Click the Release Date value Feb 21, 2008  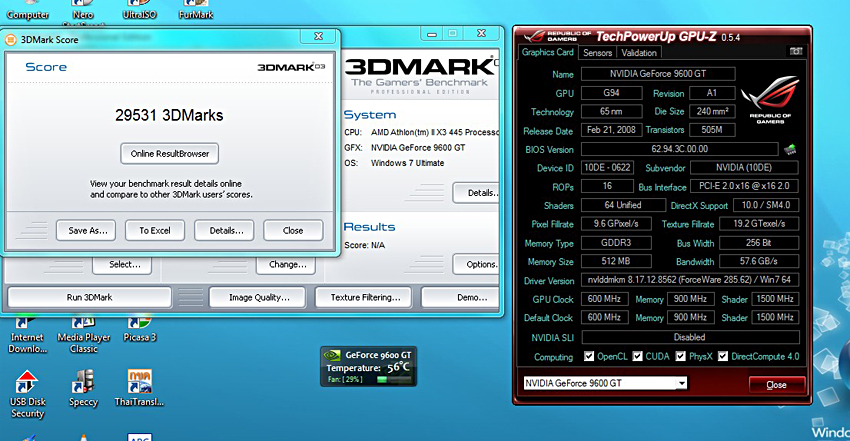point(611,130)
